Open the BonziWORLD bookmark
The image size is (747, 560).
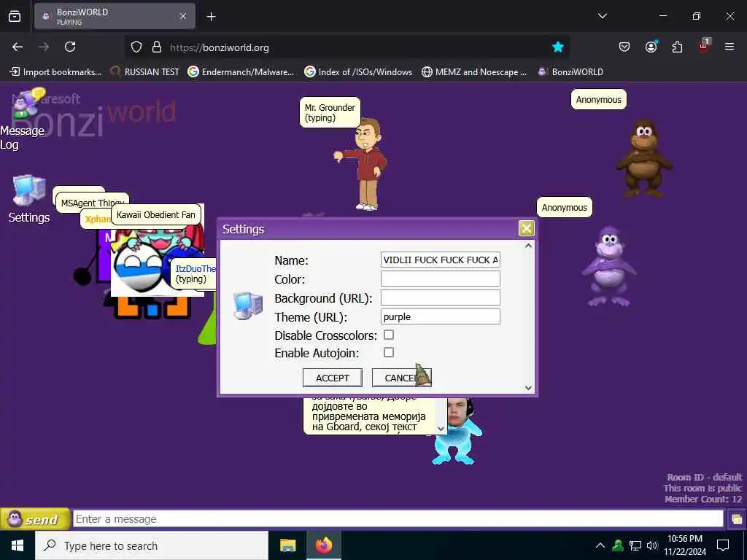[x=570, y=72]
